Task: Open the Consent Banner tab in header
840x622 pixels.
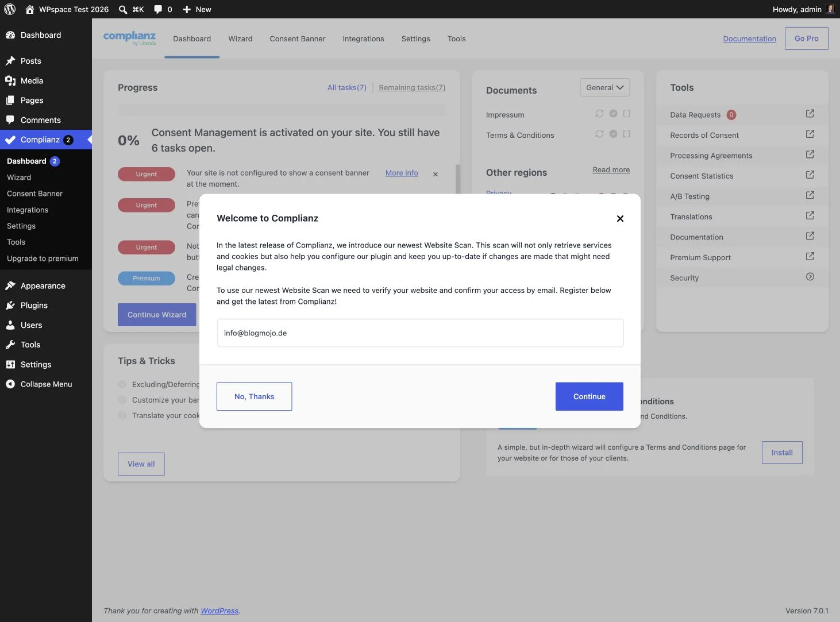Action: point(298,38)
